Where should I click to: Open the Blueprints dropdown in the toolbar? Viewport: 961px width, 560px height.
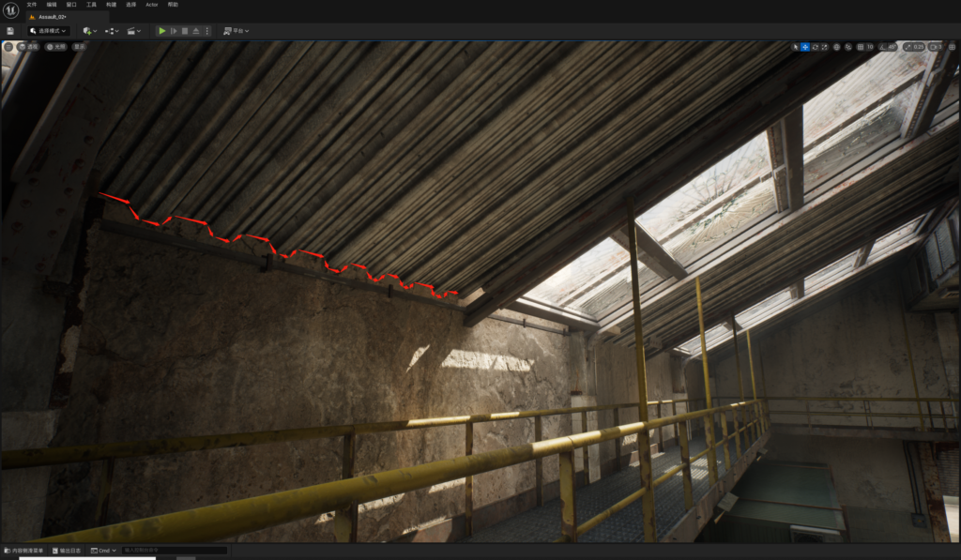pos(112,31)
